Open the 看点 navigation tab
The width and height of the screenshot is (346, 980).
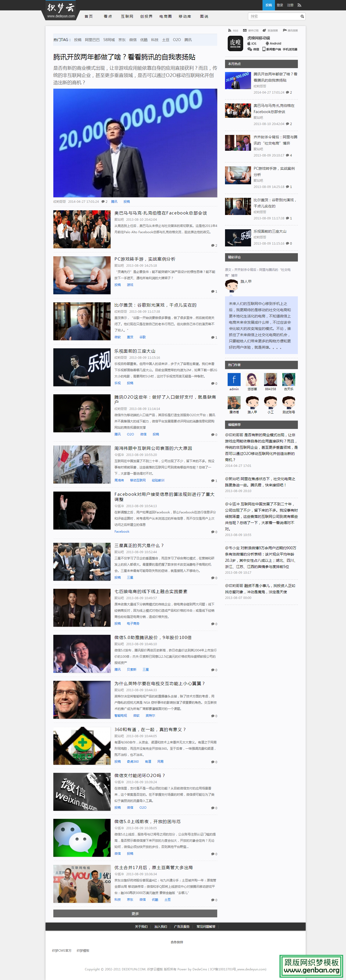pyautogui.click(x=108, y=16)
